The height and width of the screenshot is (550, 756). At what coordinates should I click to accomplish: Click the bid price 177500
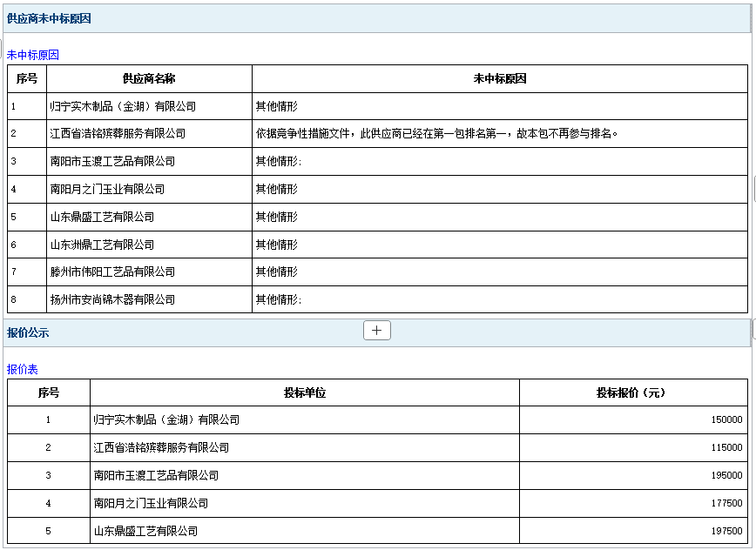(x=726, y=504)
